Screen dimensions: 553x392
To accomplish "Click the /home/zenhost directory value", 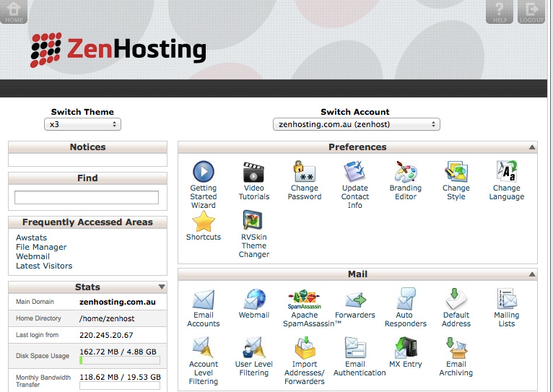I will coord(107,318).
